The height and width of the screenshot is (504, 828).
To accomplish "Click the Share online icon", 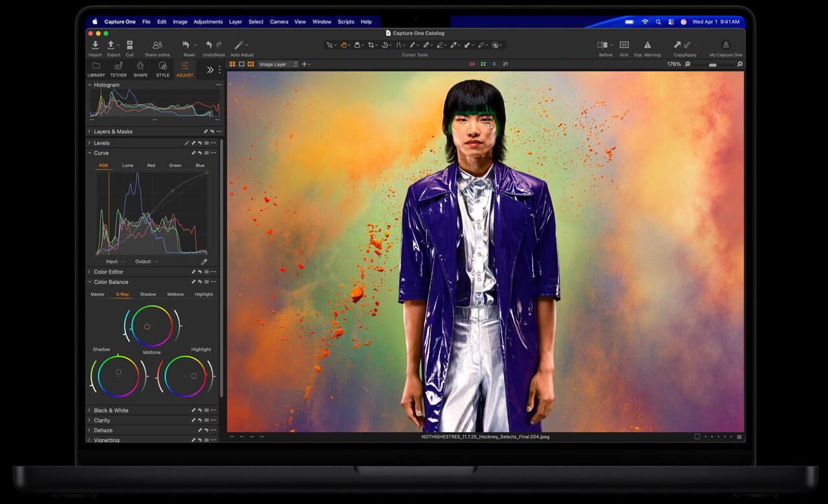I will [157, 45].
